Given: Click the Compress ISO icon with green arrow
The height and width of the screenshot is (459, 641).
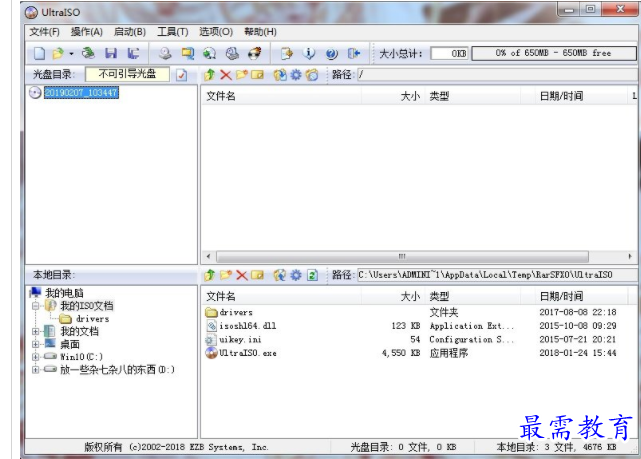Looking at the screenshot, I should pyautogui.click(x=210, y=54).
